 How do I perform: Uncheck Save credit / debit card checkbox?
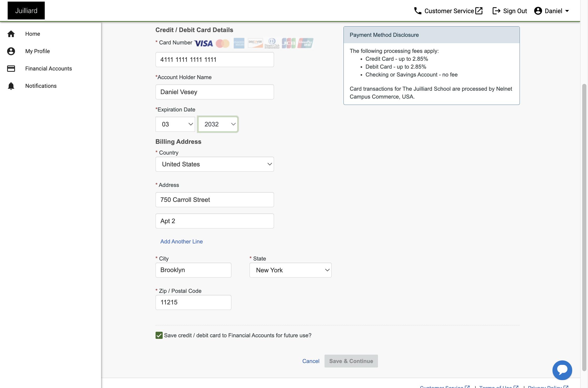[x=159, y=335]
